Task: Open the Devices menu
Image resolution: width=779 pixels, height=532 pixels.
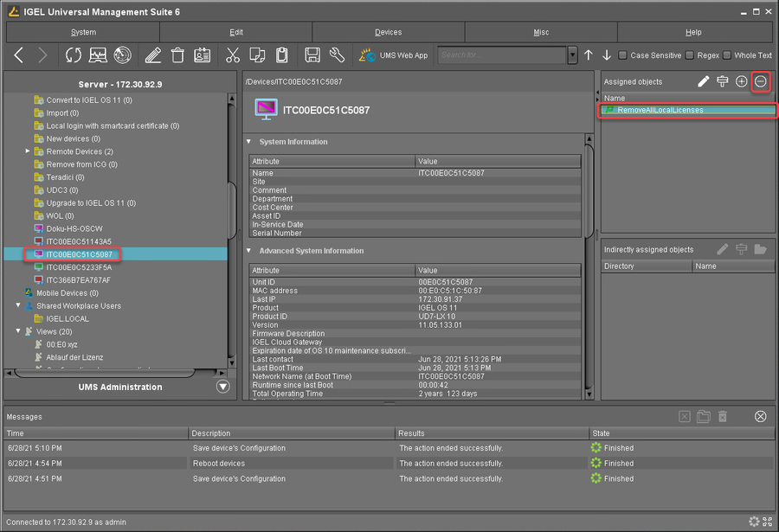Action: tap(388, 32)
